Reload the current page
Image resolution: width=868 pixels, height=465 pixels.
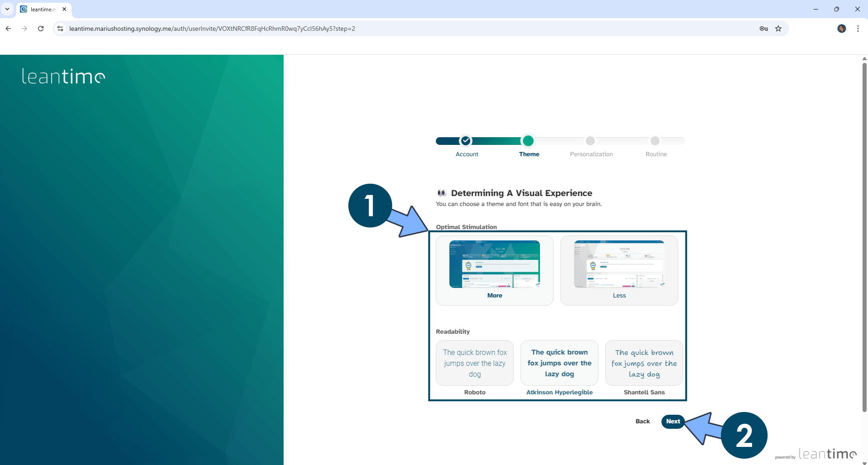tap(41, 29)
